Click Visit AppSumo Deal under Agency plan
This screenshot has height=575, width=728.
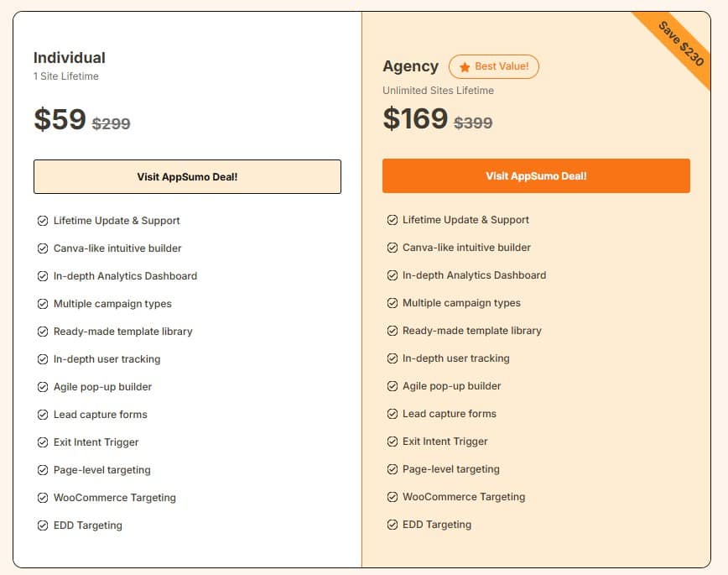pos(536,176)
